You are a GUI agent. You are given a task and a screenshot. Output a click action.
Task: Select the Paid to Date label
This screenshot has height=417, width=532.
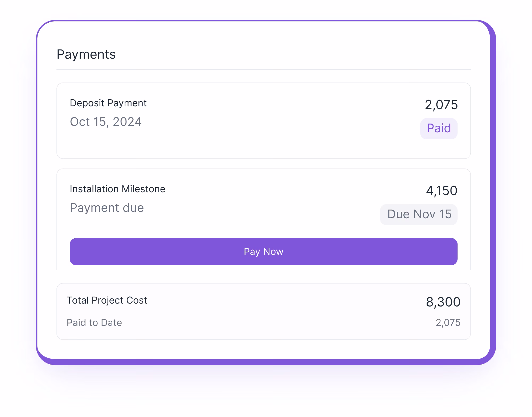tap(95, 322)
